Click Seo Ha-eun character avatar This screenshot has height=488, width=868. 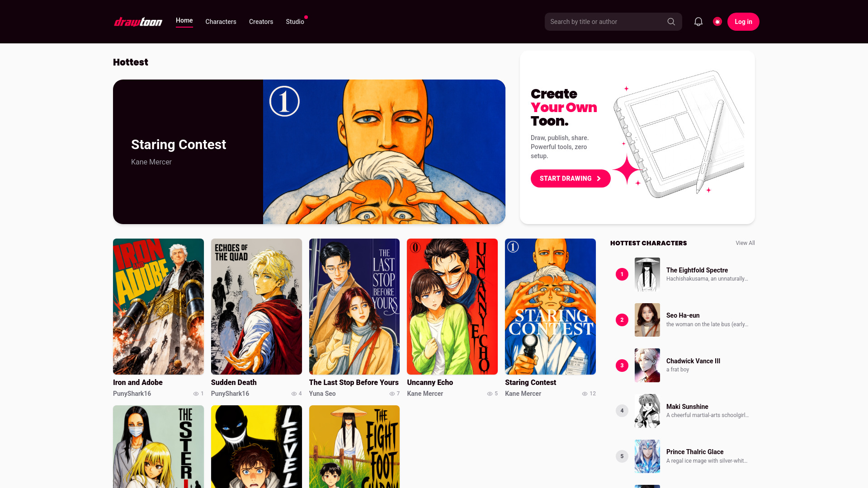[647, 320]
